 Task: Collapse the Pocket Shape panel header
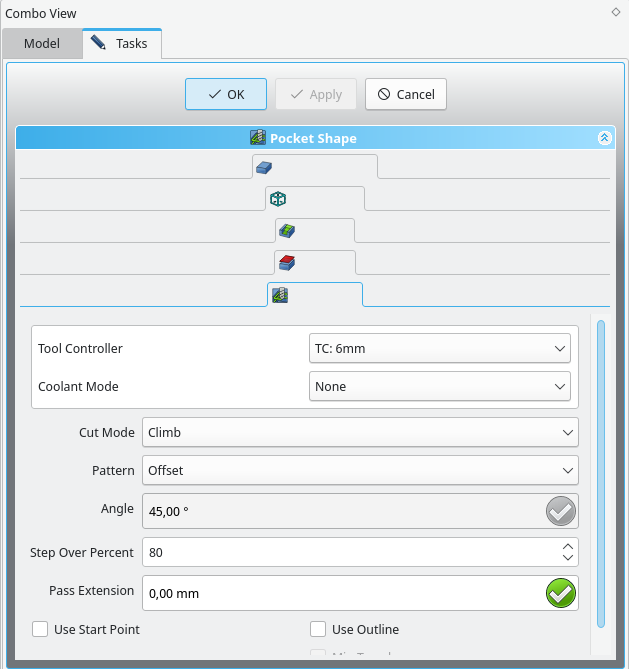coord(604,138)
